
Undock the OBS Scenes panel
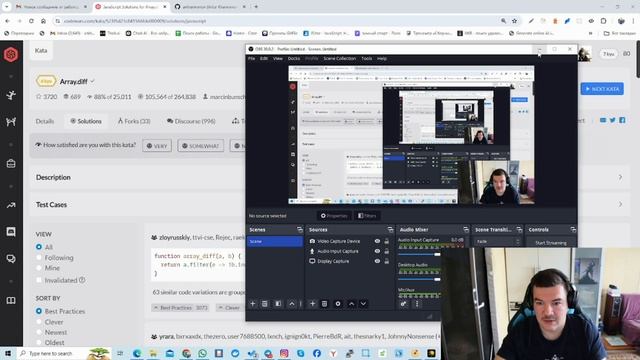[x=300, y=230]
